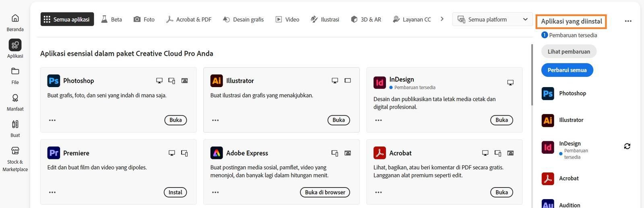Click the main app list scrollbar
The height and width of the screenshot is (208, 644).
tap(532, 75)
